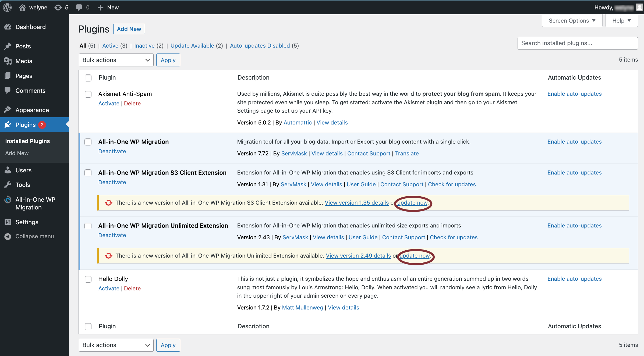
Task: Click the Media icon in sidebar
Action: point(8,61)
